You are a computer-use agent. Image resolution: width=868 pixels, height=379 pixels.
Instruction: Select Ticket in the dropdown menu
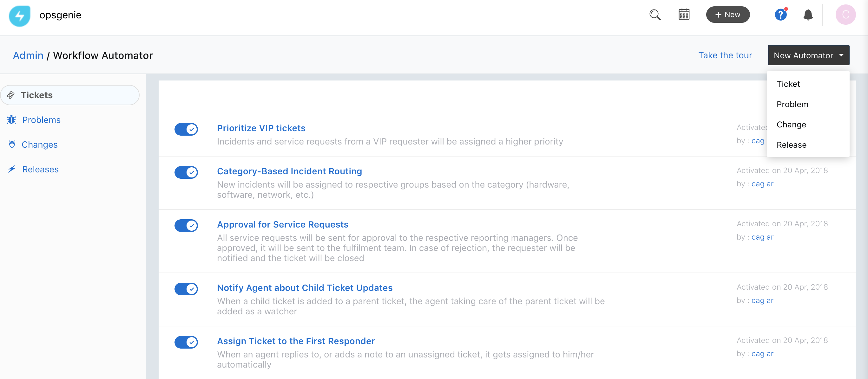(788, 84)
